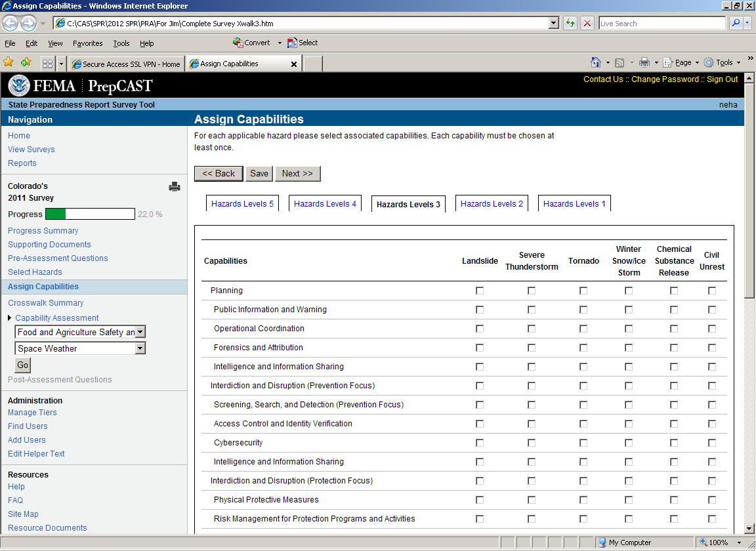756x551 pixels.
Task: Click the Live Search magnifier icon
Action: [736, 24]
